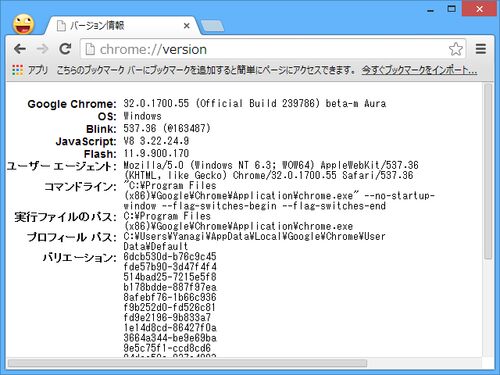Click the Google Chrome: label

click(72, 104)
